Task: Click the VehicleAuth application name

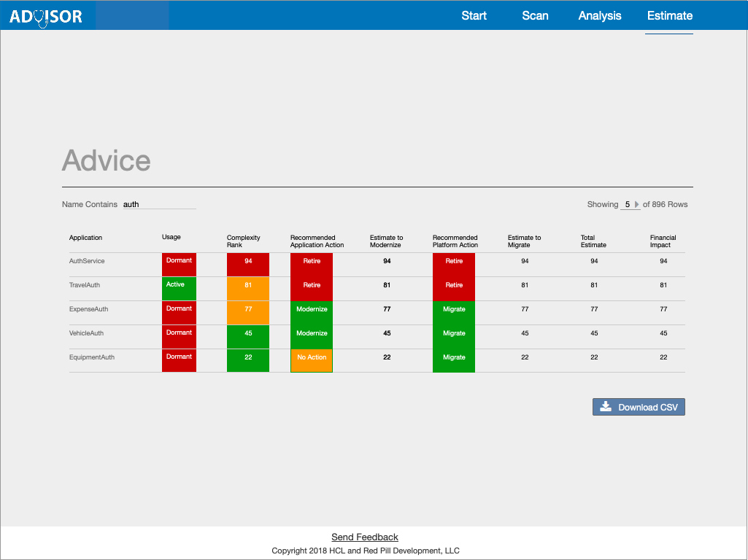Action: pyautogui.click(x=87, y=333)
